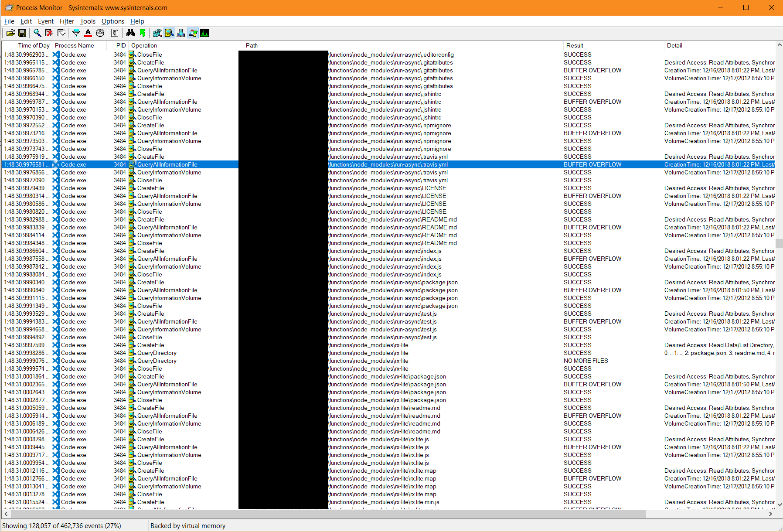The height and width of the screenshot is (532, 783).
Task: Select PID 3484 in row 1:48:30.9993529
Action: (x=120, y=314)
